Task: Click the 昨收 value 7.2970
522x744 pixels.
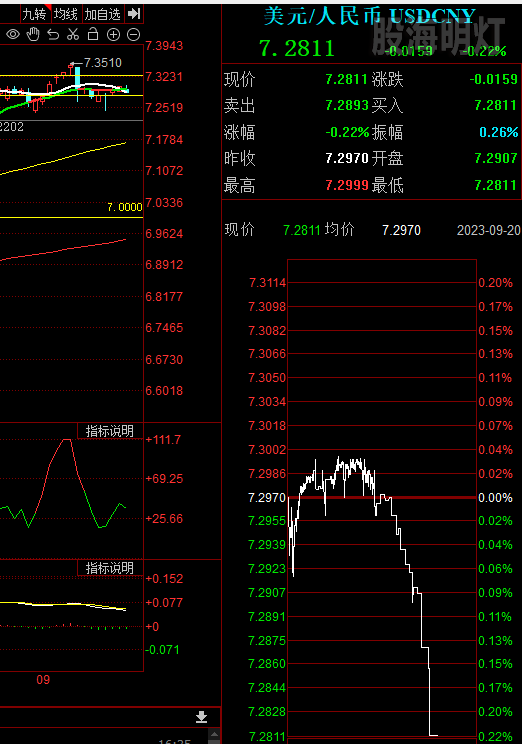Action: point(347,158)
